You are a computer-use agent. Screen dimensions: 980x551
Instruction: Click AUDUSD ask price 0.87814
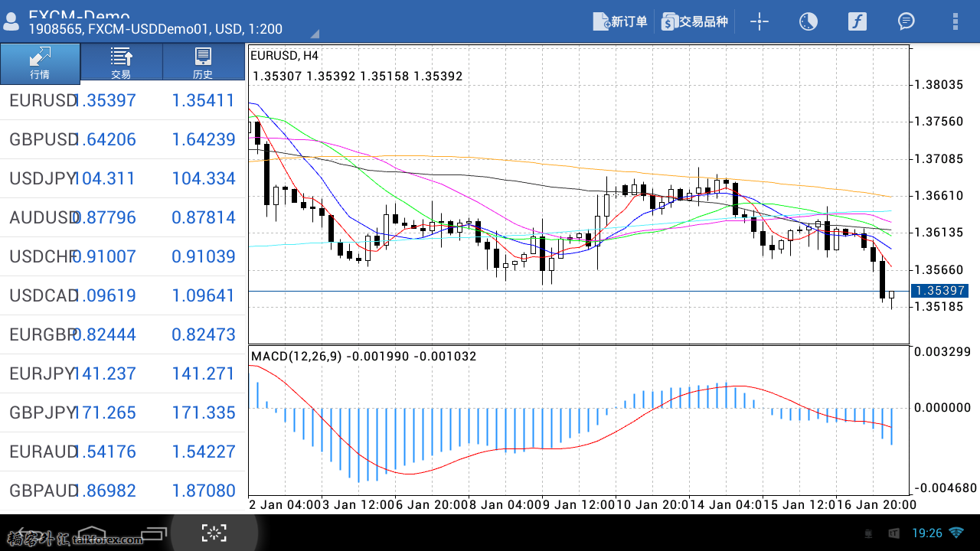click(203, 217)
